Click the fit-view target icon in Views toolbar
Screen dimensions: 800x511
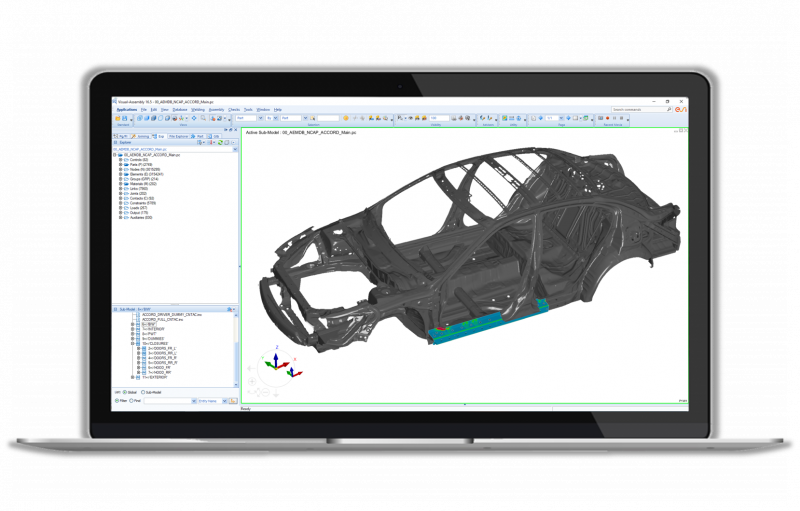(x=194, y=118)
